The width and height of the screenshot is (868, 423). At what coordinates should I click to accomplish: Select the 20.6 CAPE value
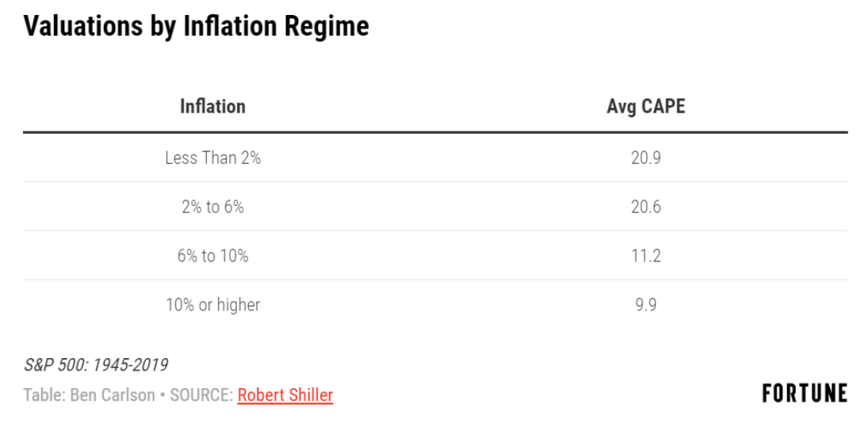pyautogui.click(x=646, y=207)
